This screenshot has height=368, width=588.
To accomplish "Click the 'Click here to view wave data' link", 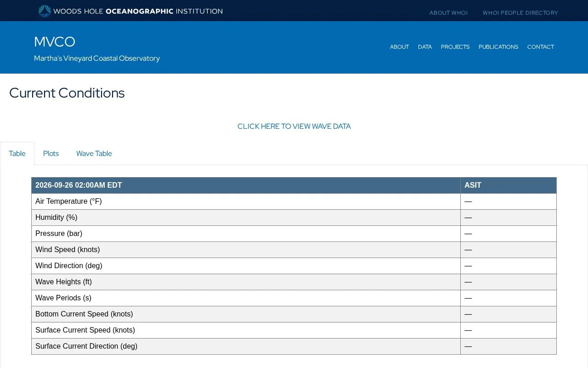I will [x=294, y=126].
